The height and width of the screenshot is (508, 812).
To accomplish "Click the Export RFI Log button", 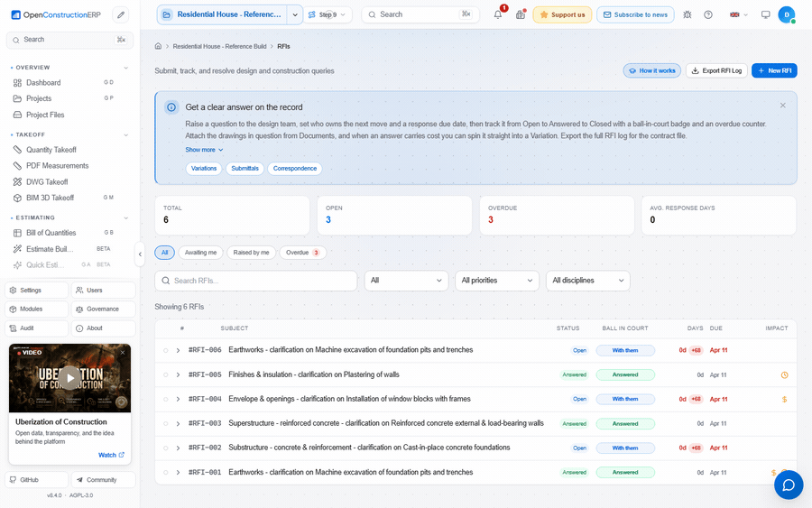I will click(x=716, y=70).
